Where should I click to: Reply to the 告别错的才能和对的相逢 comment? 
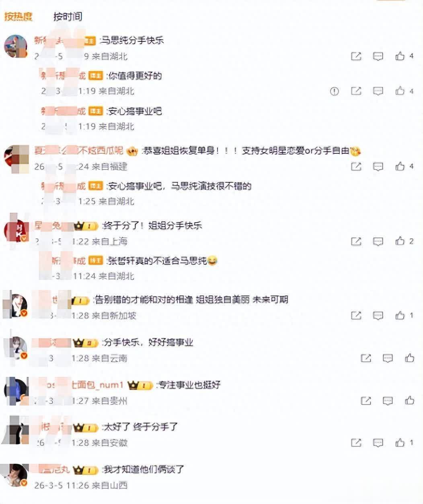point(378,315)
